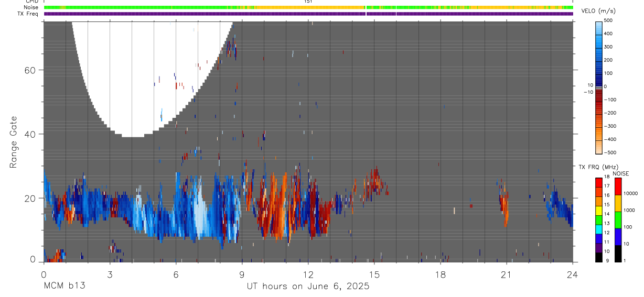Screen dimensions: 644x297
Task: Click the 12 tick on time axis
Action: pyautogui.click(x=308, y=274)
